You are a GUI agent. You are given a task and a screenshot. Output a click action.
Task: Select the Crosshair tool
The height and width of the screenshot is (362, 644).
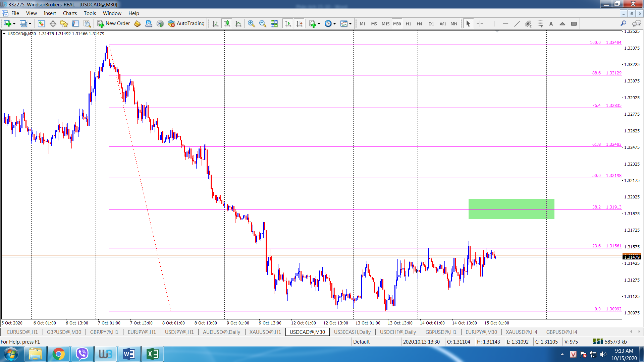[x=480, y=23]
